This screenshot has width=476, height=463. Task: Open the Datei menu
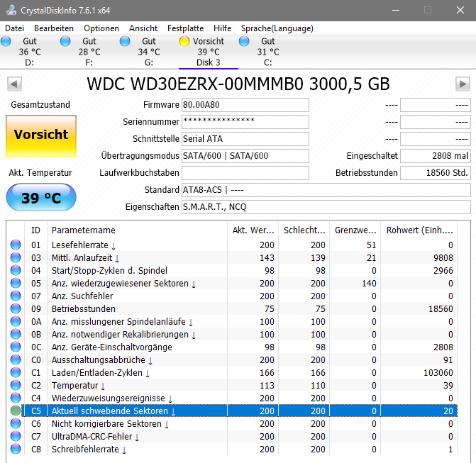pyautogui.click(x=15, y=28)
